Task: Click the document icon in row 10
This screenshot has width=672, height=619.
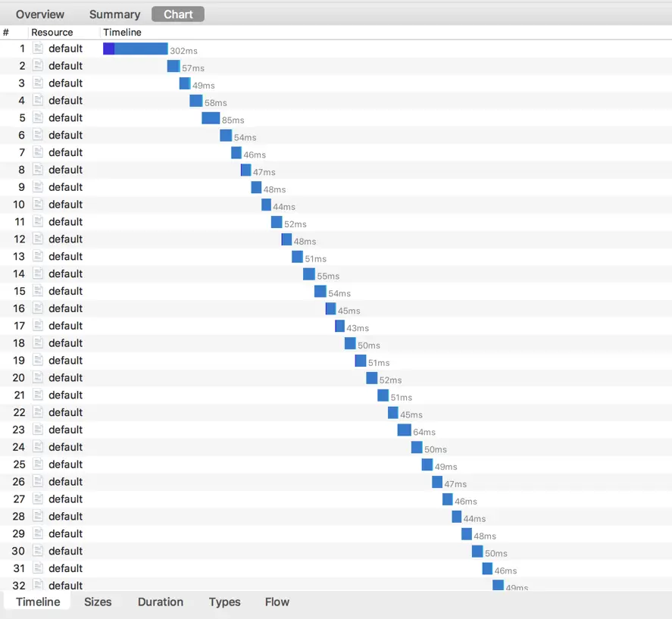Action: tap(38, 204)
